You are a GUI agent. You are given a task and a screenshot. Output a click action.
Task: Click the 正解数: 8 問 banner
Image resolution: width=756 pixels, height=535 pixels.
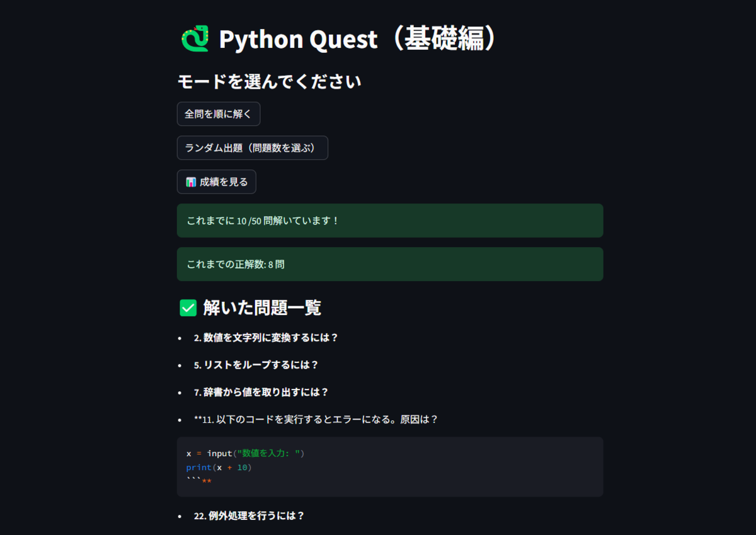click(x=389, y=264)
